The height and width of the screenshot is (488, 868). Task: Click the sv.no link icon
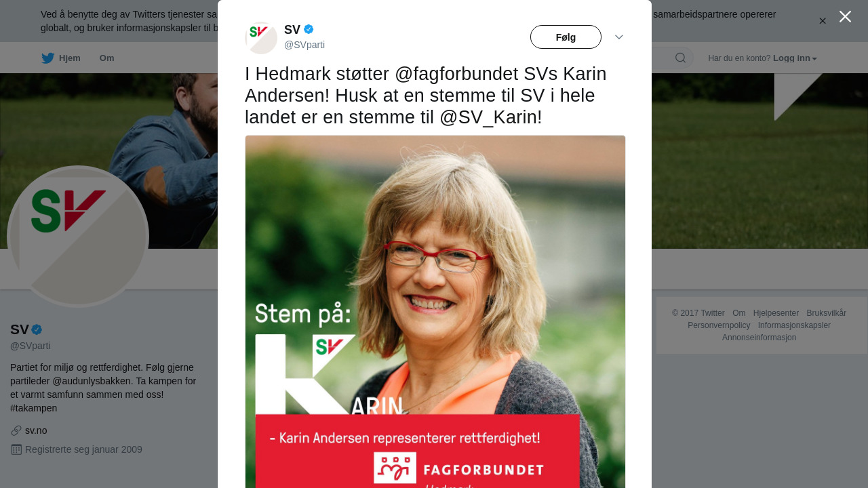click(16, 430)
